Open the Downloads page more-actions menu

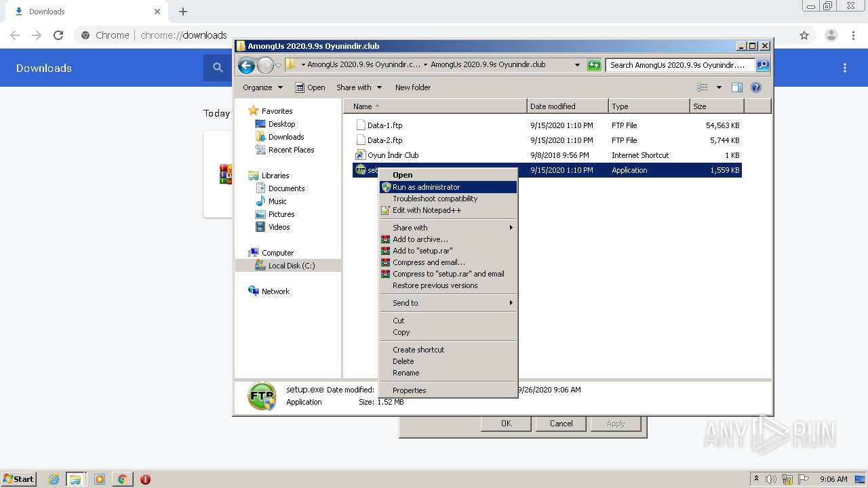(x=845, y=68)
